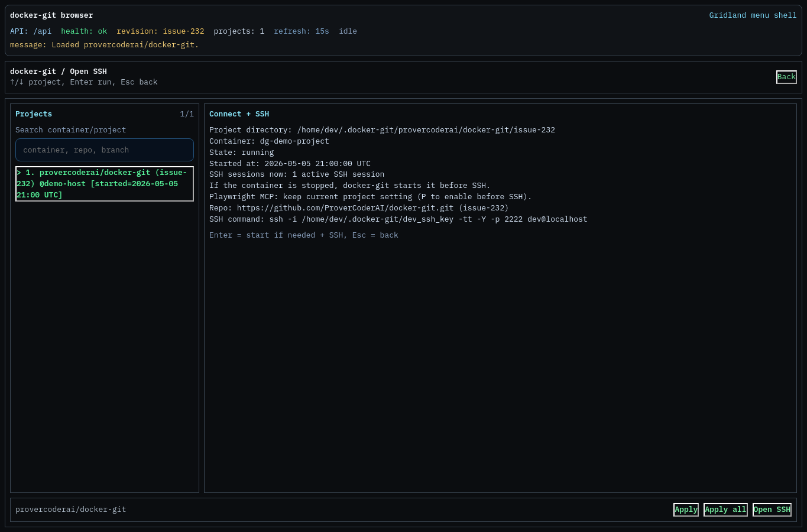This screenshot has width=807, height=532.
Task: Click the 'Enter = start if needed + SSH' hint
Action: (x=304, y=235)
